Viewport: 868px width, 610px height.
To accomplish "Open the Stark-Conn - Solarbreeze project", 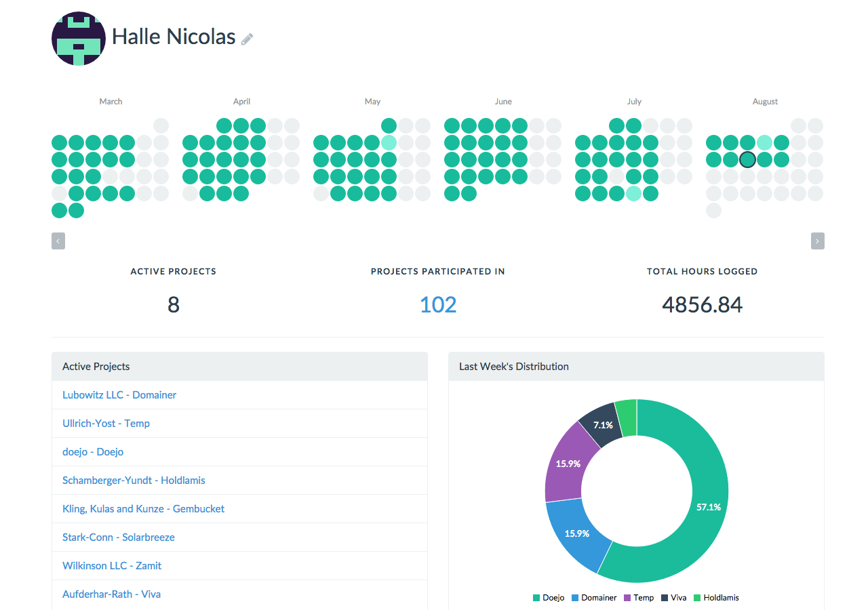I will click(119, 537).
